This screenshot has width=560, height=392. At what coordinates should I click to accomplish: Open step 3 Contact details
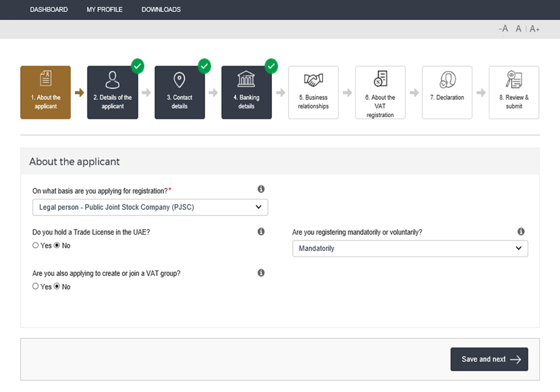(179, 93)
